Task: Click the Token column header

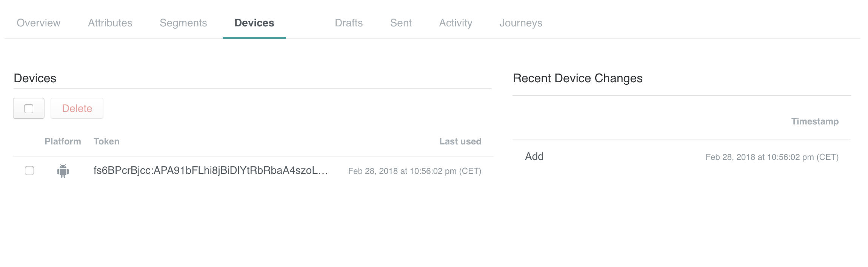Action: click(106, 141)
